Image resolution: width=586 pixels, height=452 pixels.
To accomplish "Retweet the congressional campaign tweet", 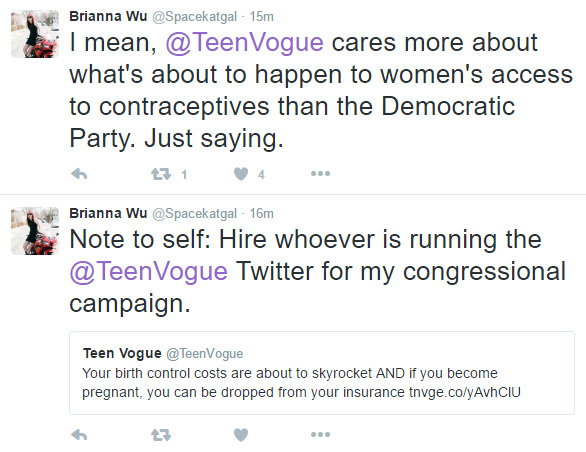I will pyautogui.click(x=161, y=434).
